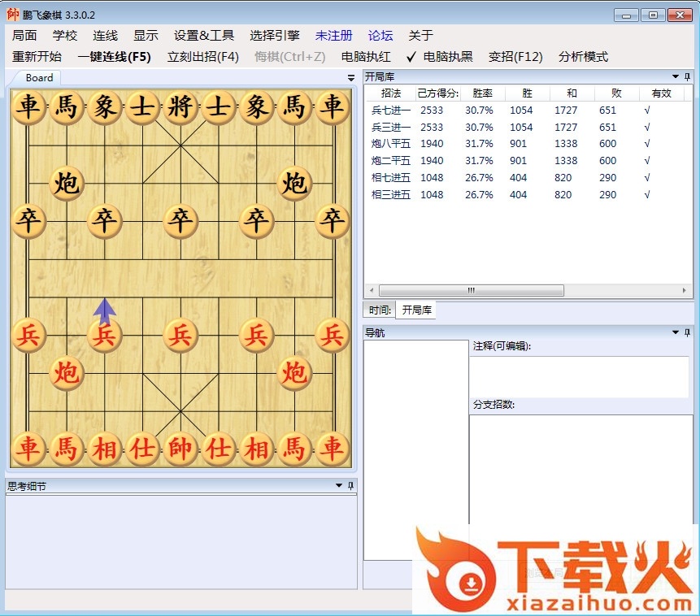
Task: Open the 显示 menu
Action: click(146, 35)
